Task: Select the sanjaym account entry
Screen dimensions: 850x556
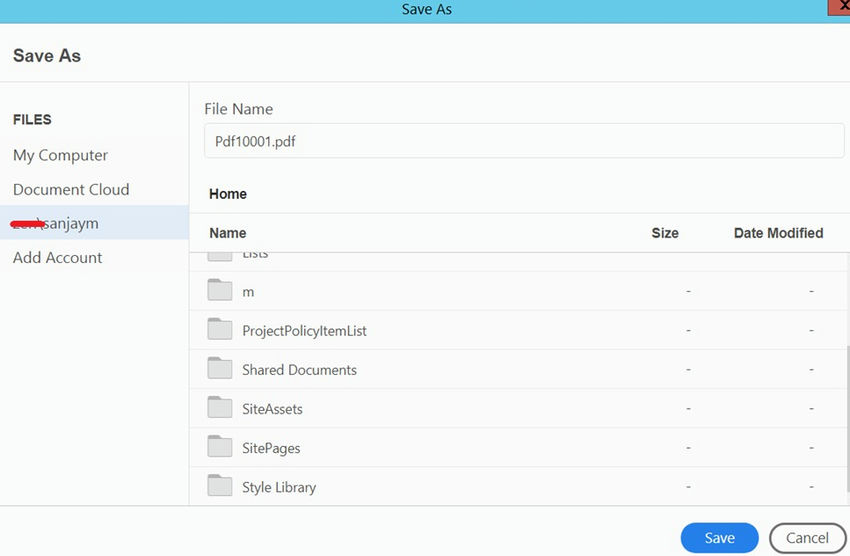Action: click(94, 223)
